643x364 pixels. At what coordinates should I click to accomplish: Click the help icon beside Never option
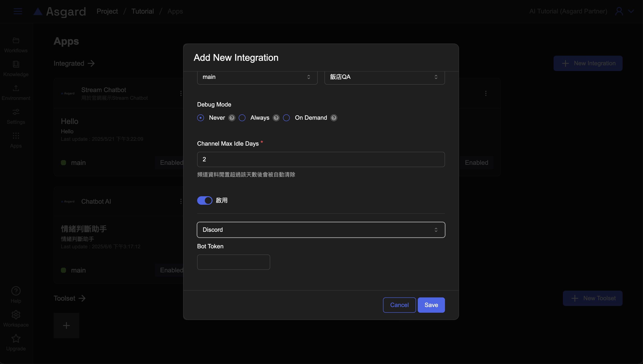tap(232, 118)
